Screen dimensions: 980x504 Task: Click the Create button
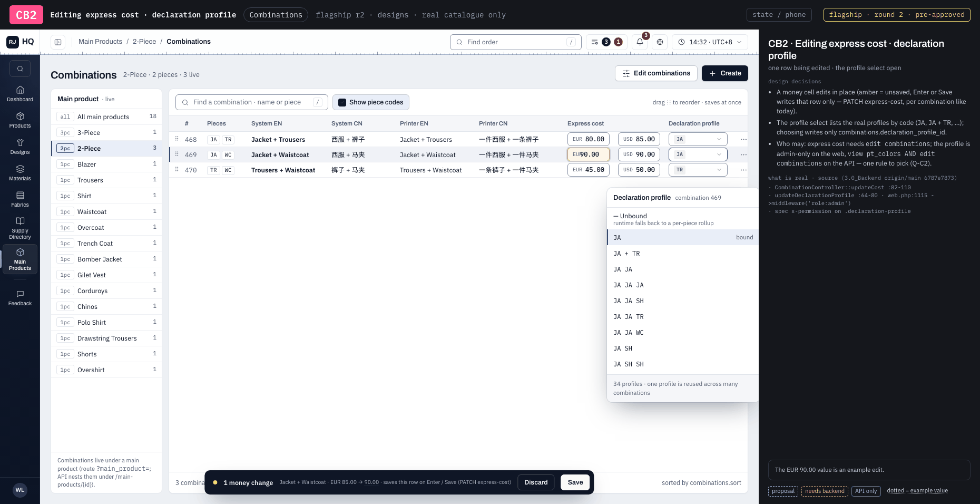tap(724, 73)
